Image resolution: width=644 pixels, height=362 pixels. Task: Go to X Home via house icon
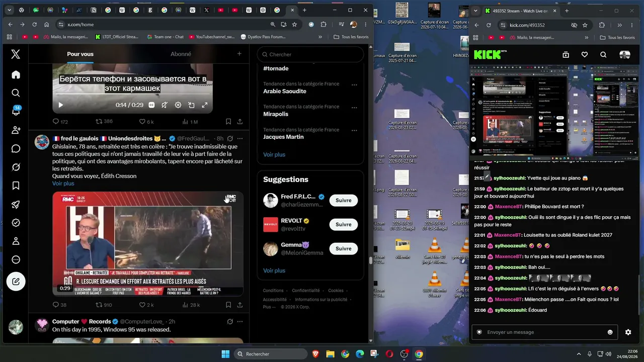[16, 74]
